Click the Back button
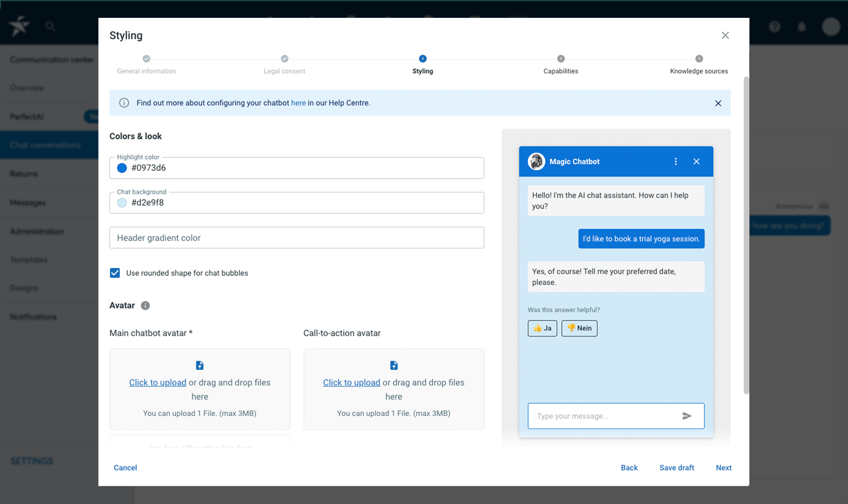 pos(629,468)
